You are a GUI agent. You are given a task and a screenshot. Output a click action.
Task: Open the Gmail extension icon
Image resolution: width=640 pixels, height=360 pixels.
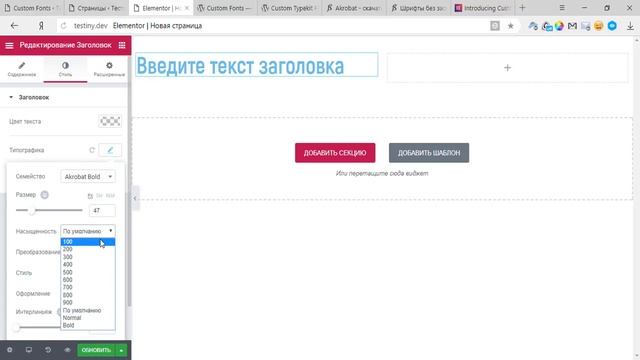[x=572, y=26]
